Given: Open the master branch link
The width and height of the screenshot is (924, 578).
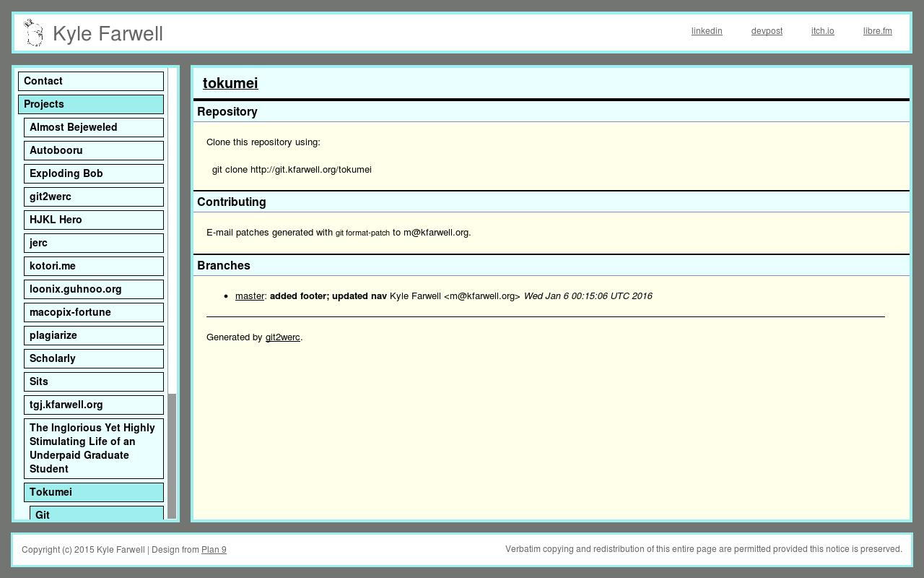Looking at the screenshot, I should tap(250, 296).
